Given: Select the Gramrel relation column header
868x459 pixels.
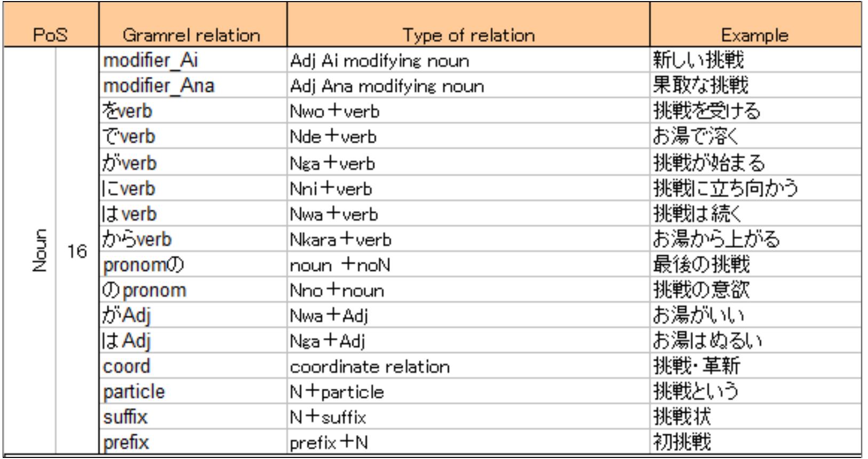Looking at the screenshot, I should 192,35.
